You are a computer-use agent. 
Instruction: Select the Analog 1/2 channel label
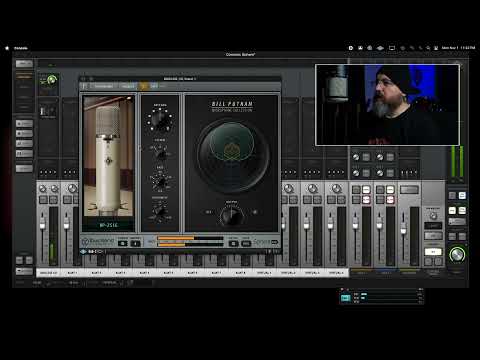coord(48,273)
